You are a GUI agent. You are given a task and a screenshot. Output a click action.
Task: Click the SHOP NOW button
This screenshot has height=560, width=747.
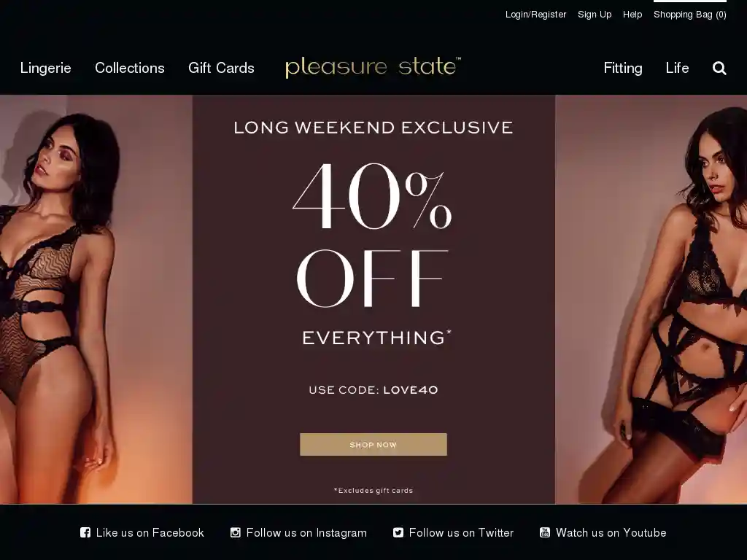tap(373, 444)
